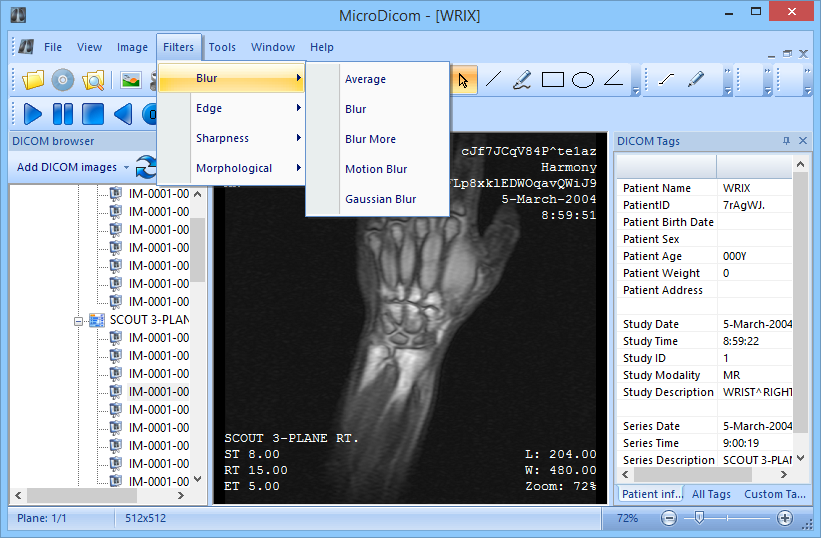Screen dimensions: 821x538
Task: Close the open Filters menu
Action: coord(178,47)
